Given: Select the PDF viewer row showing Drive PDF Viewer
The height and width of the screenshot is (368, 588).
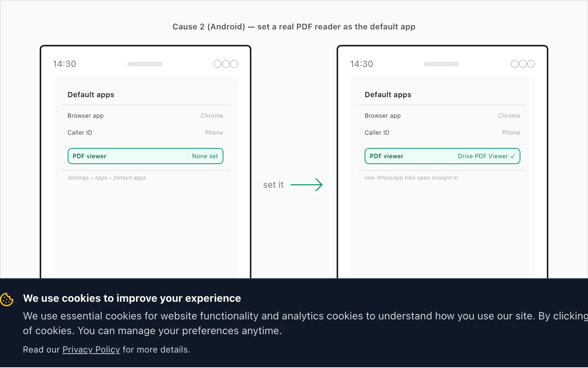Looking at the screenshot, I should pos(442,156).
